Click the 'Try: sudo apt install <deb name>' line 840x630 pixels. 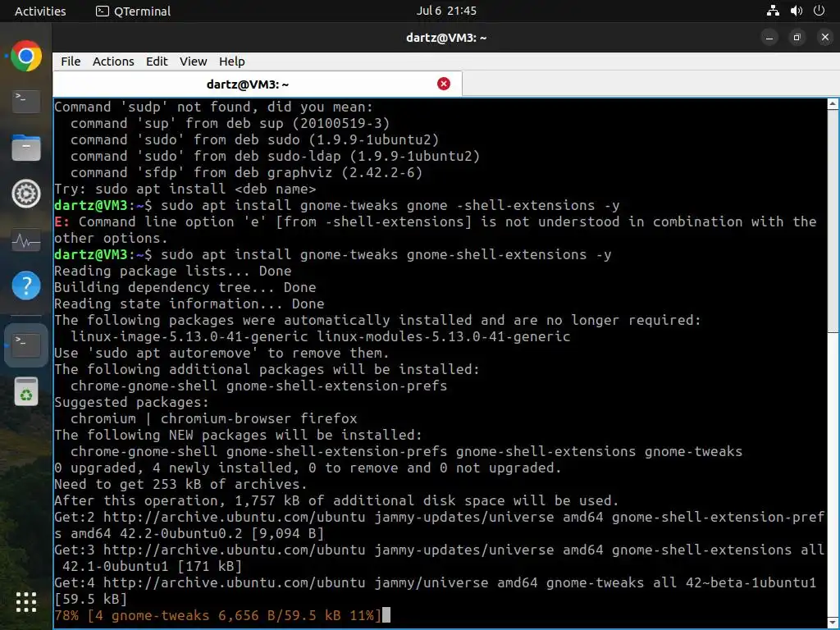pos(185,189)
